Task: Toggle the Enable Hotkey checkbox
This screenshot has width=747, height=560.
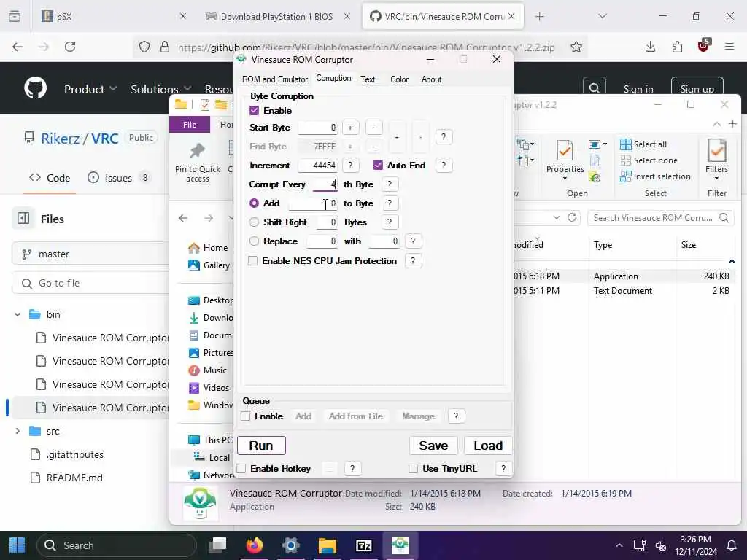Action: [241, 469]
